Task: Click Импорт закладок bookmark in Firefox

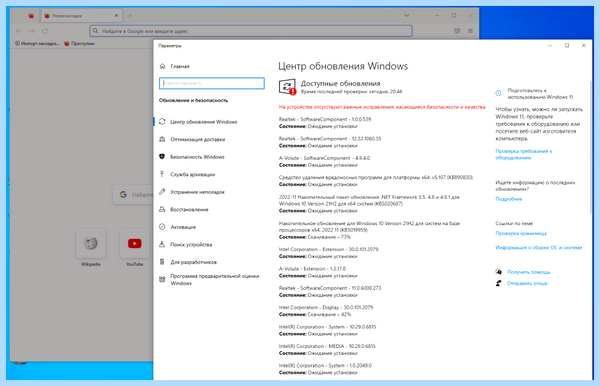Action: tap(37, 43)
